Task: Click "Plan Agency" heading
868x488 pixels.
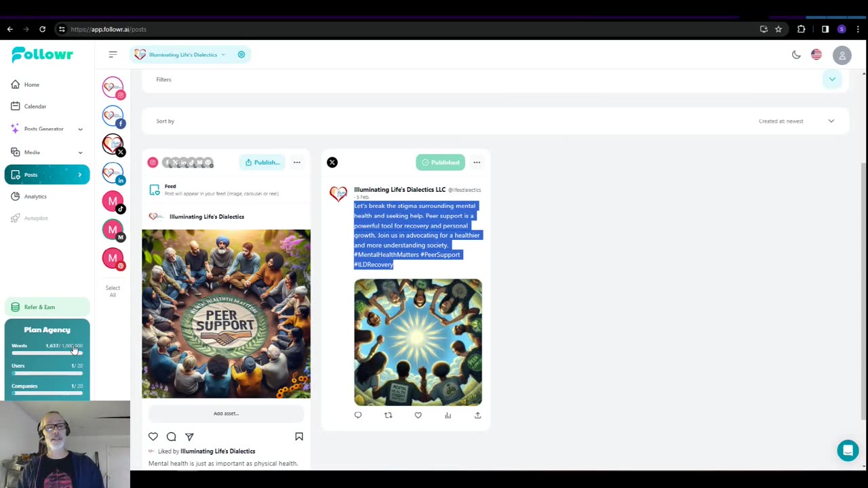Action: 47,330
